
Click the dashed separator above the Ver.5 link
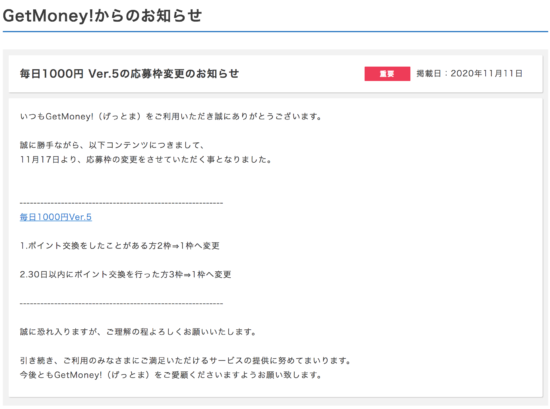click(121, 203)
